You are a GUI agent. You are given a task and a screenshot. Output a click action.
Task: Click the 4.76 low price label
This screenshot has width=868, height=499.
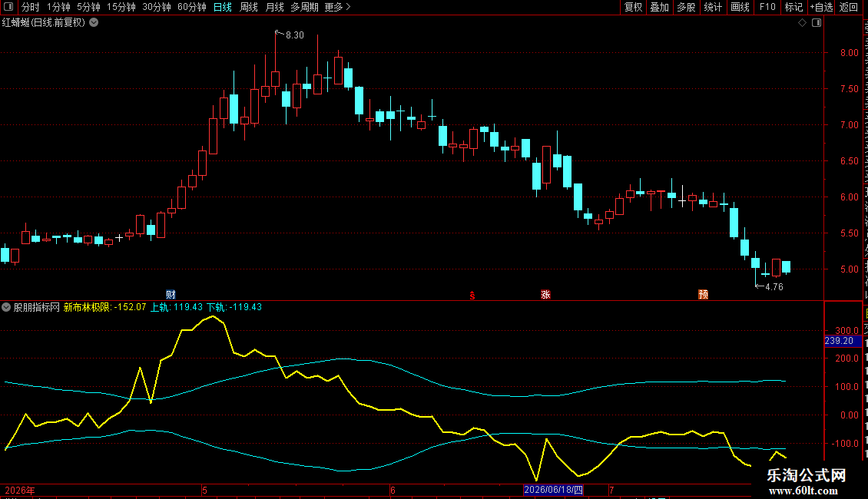click(774, 287)
